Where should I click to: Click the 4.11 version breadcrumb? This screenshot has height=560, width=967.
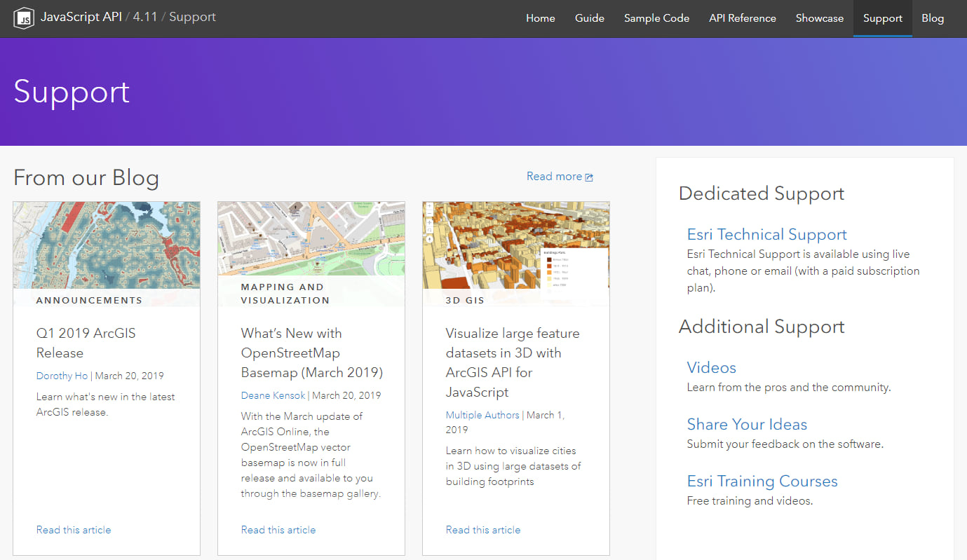pos(145,17)
